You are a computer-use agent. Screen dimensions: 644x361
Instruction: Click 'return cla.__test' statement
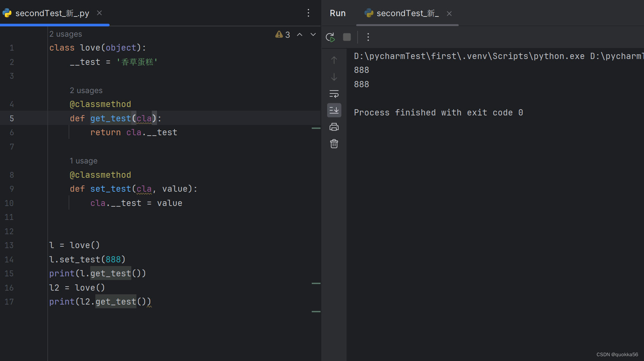(x=134, y=132)
